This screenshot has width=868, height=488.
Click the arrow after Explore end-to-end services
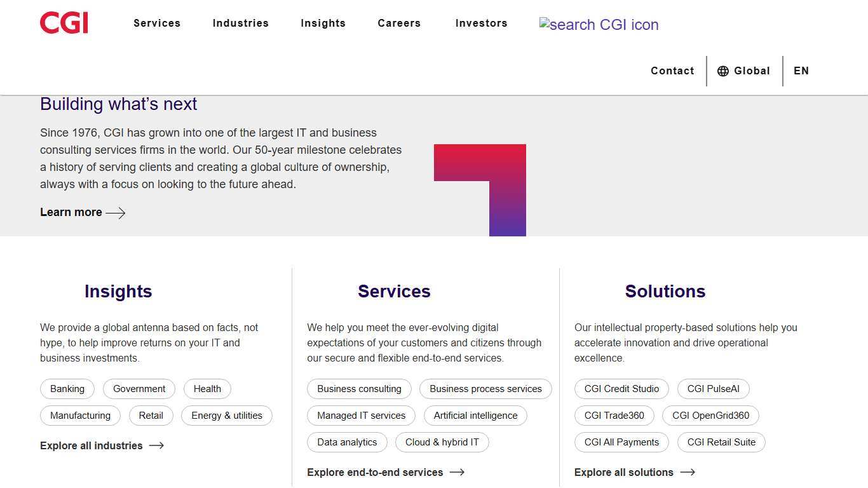click(458, 472)
